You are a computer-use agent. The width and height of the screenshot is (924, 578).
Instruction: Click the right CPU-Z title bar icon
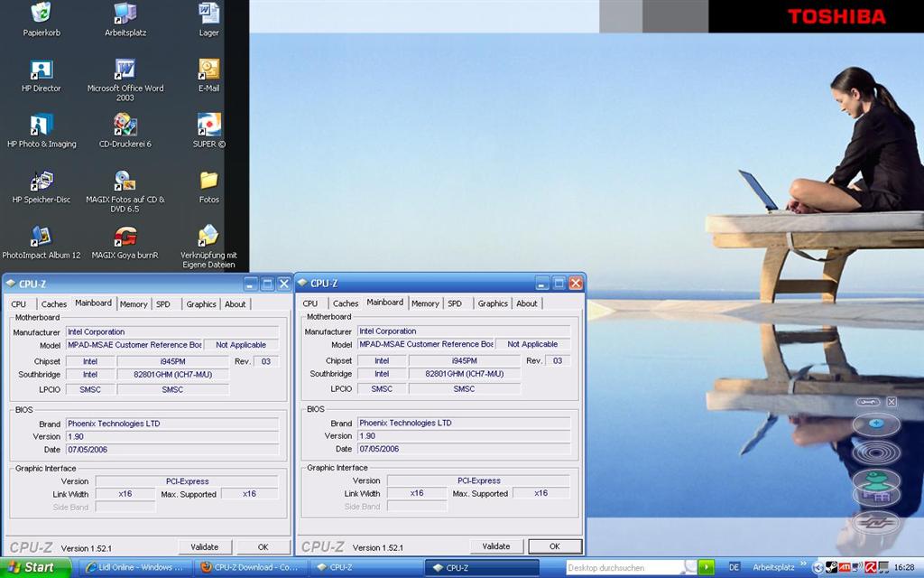pos(302,283)
